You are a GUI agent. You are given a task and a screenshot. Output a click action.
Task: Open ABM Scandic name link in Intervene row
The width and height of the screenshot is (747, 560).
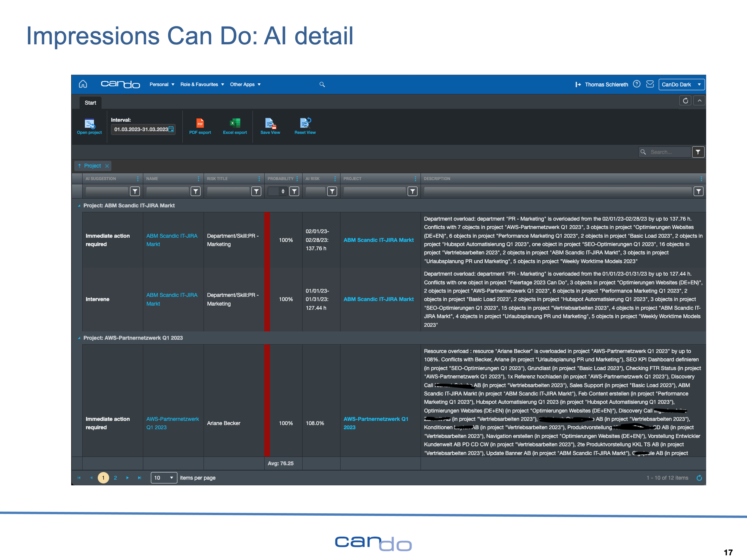pyautogui.click(x=172, y=300)
